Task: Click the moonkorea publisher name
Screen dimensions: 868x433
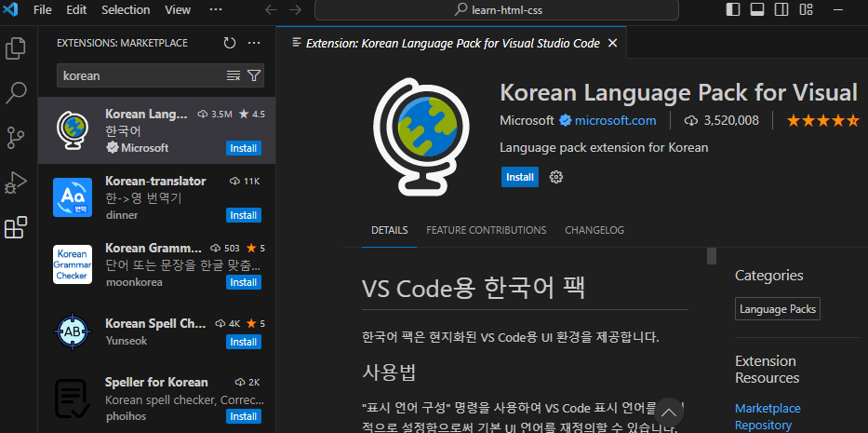Action: [x=134, y=282]
